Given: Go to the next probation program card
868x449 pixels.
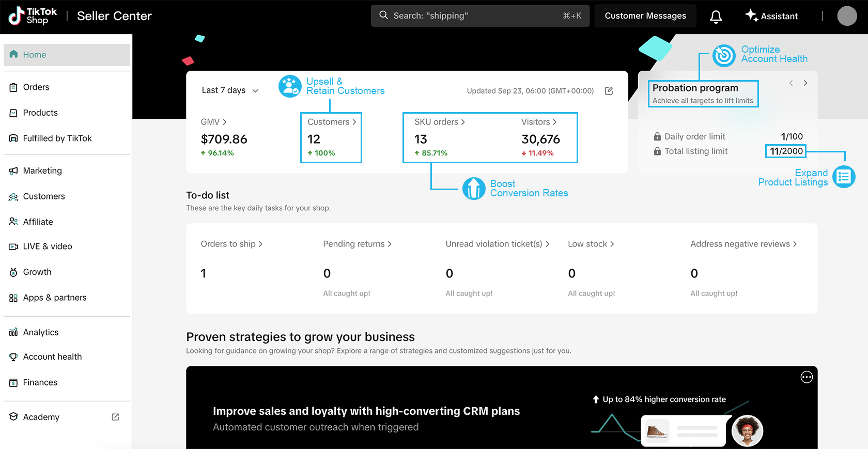Looking at the screenshot, I should (805, 83).
